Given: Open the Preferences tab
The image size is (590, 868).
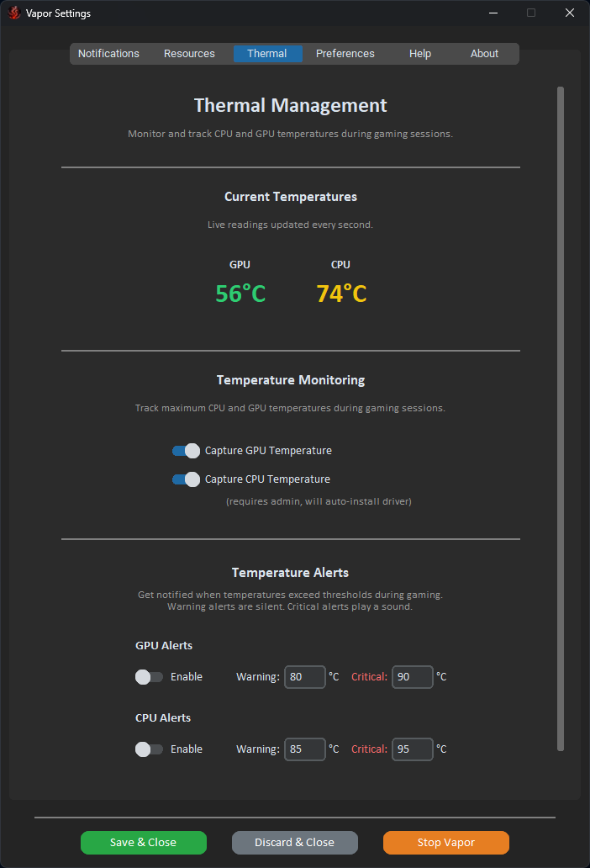Looking at the screenshot, I should [x=345, y=53].
